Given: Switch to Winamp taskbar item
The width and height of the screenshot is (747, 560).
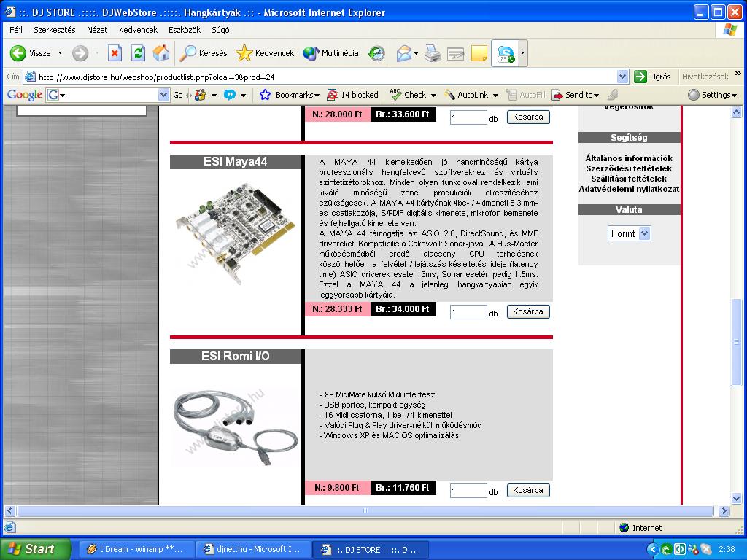Looking at the screenshot, I should (x=136, y=550).
